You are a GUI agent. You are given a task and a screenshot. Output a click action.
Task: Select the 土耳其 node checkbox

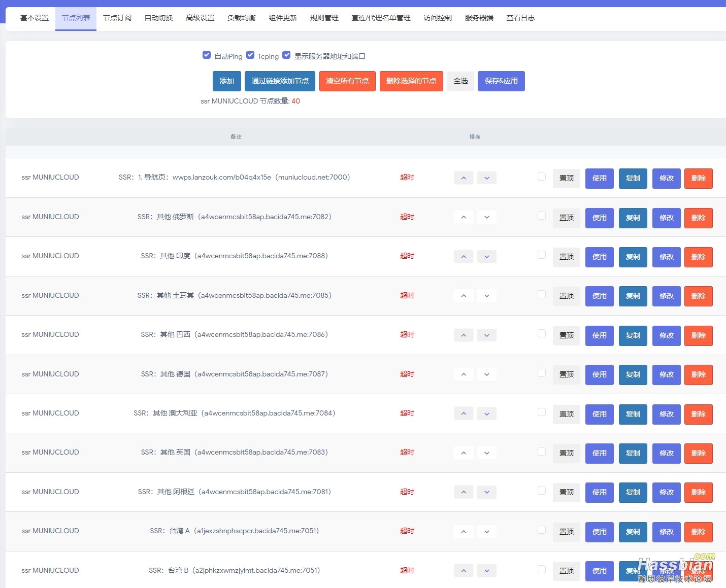pos(542,294)
